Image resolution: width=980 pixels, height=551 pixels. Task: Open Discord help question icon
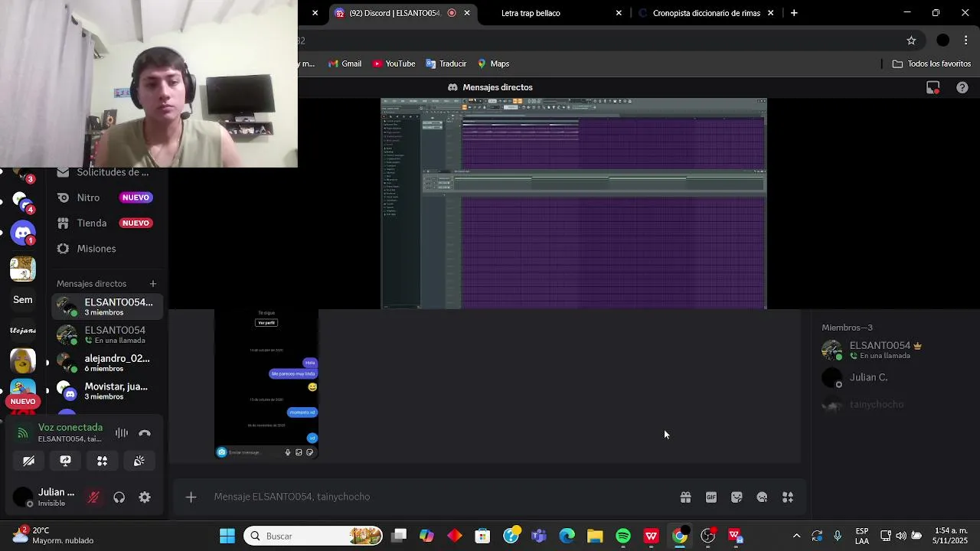(962, 87)
